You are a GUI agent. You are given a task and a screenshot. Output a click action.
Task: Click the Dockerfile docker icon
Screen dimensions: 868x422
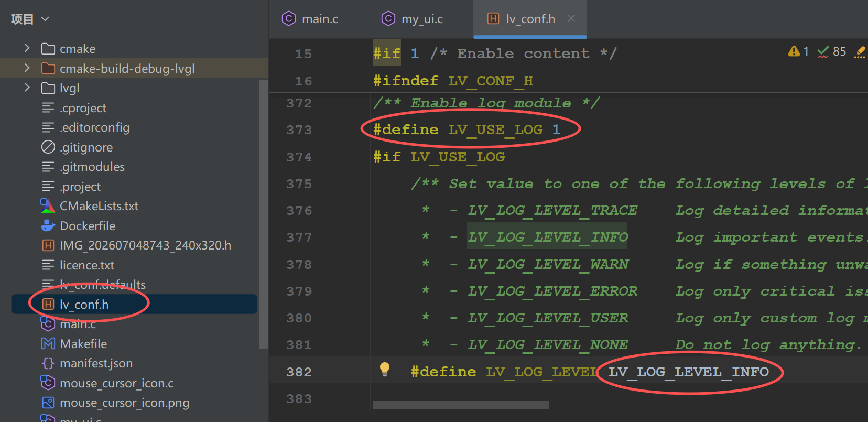point(48,226)
